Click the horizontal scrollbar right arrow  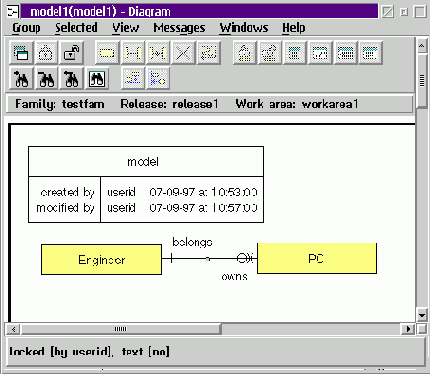point(408,329)
